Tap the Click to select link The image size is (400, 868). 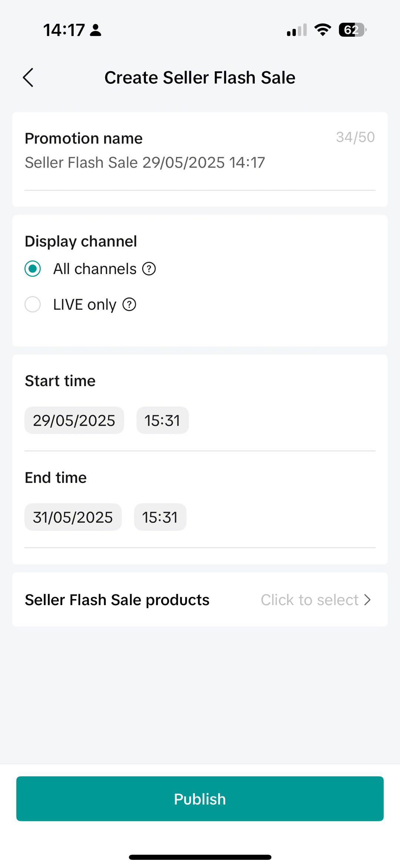309,600
